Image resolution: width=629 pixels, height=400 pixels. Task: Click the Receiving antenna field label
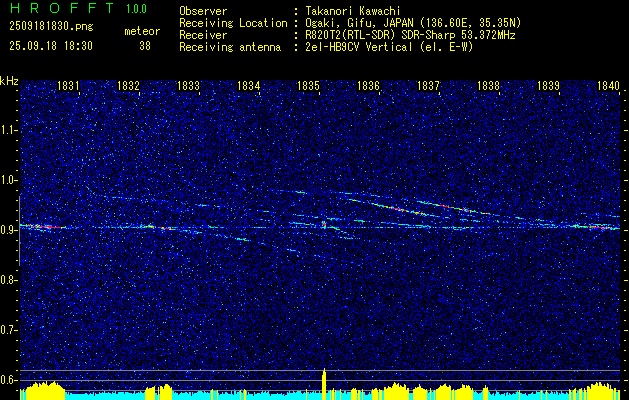pyautogui.click(x=230, y=47)
